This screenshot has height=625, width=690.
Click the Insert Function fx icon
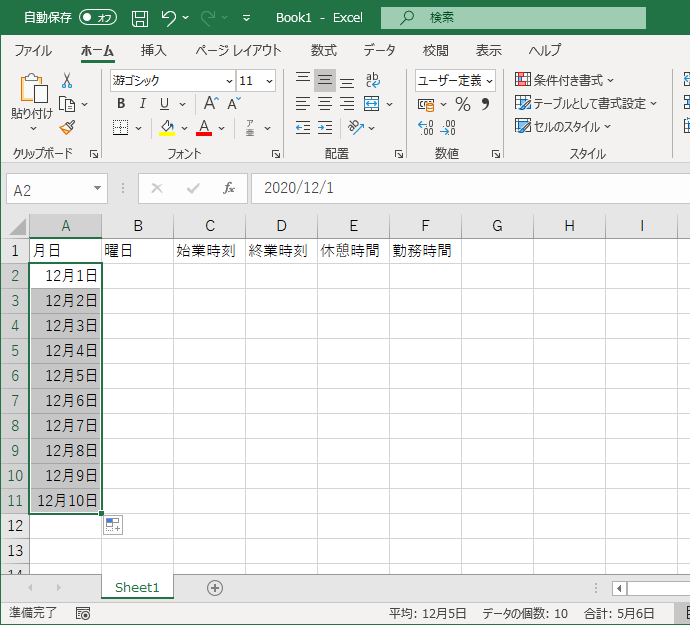(228, 188)
